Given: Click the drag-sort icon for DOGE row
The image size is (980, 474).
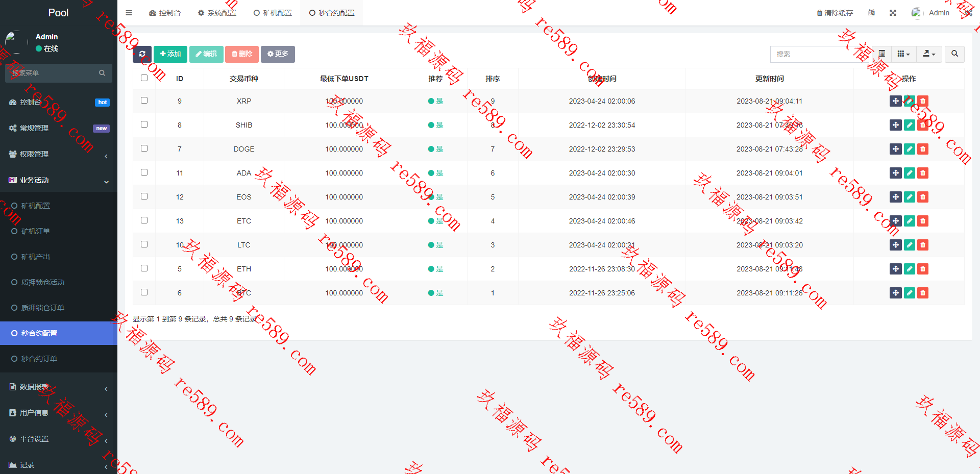Looking at the screenshot, I should pyautogui.click(x=895, y=149).
